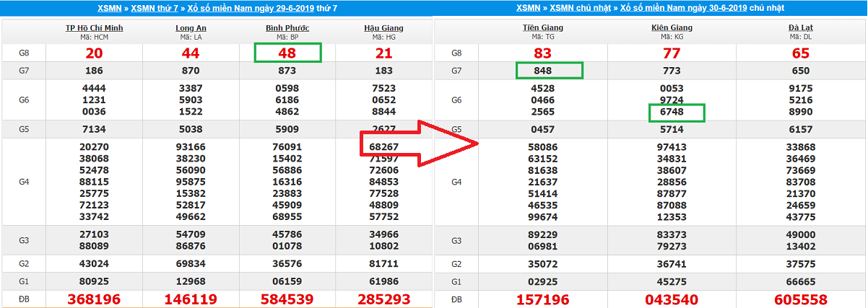This screenshot has height=308, width=868.
Task: Select the special prize number 605558
Action: [799, 299]
